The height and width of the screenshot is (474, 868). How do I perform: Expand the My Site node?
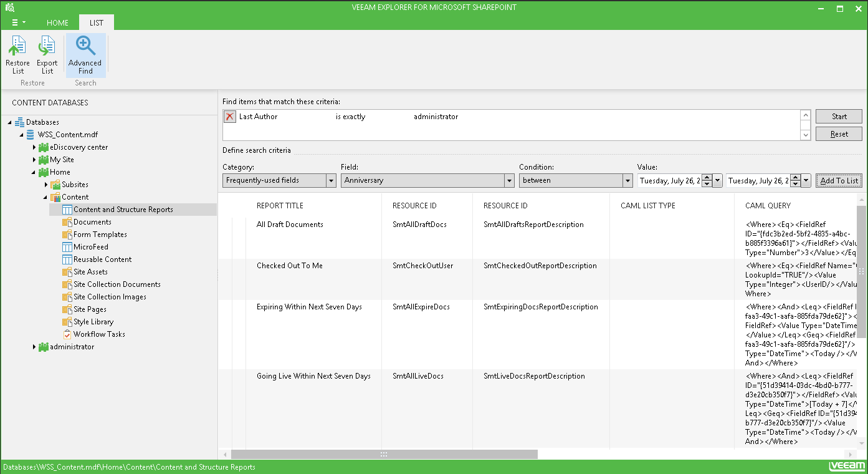coord(34,160)
